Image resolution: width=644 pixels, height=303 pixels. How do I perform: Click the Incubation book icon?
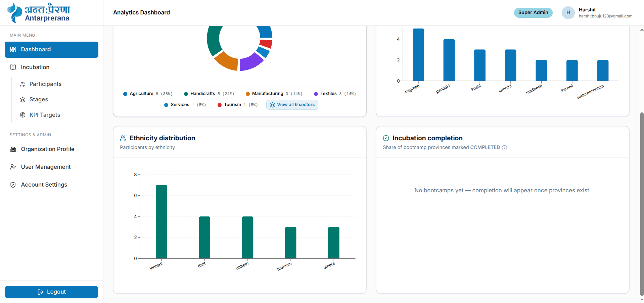click(x=13, y=67)
